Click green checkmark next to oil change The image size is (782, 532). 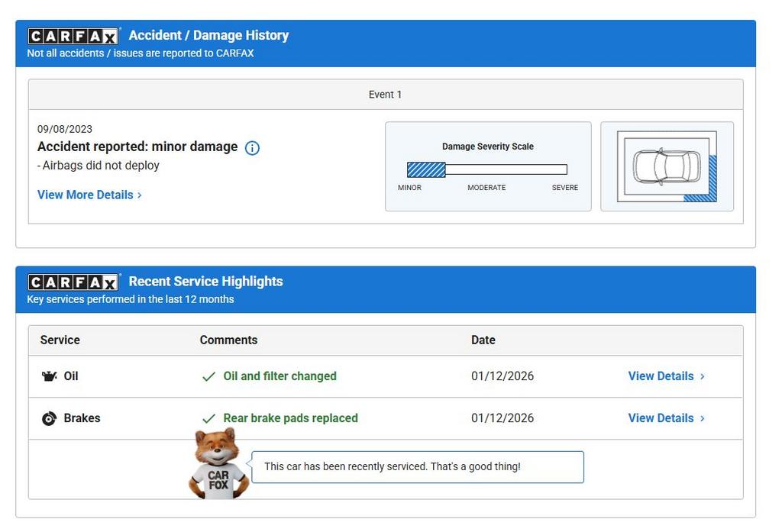coord(208,377)
